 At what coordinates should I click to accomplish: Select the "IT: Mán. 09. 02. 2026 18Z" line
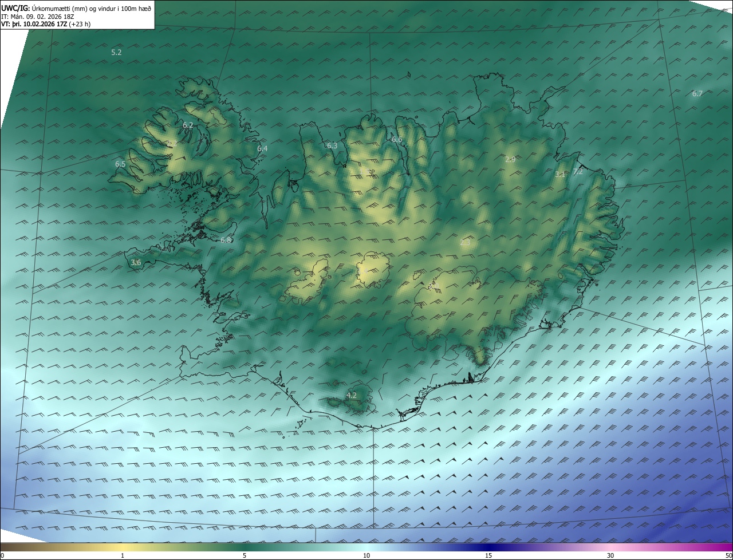39,17
